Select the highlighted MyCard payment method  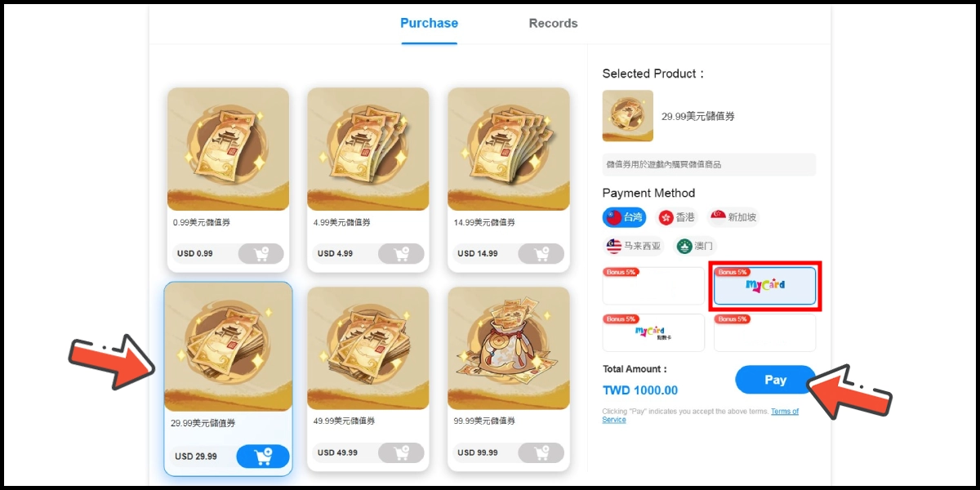765,286
